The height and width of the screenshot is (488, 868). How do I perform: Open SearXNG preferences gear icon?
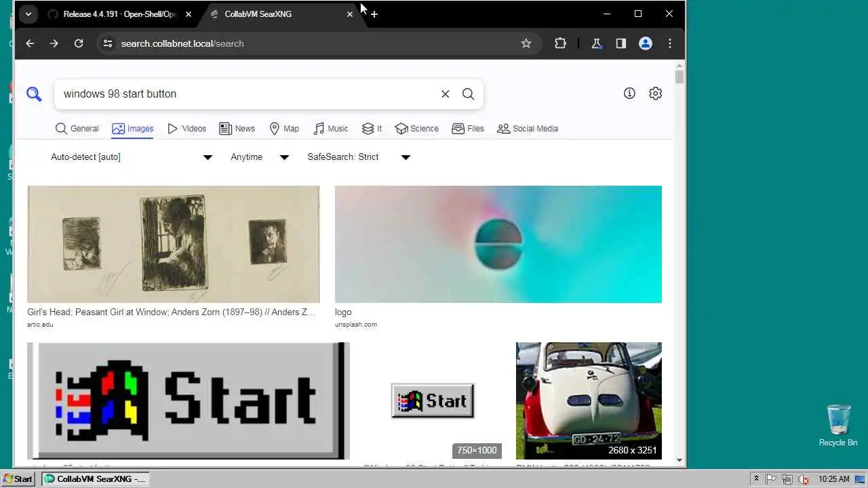coord(655,94)
